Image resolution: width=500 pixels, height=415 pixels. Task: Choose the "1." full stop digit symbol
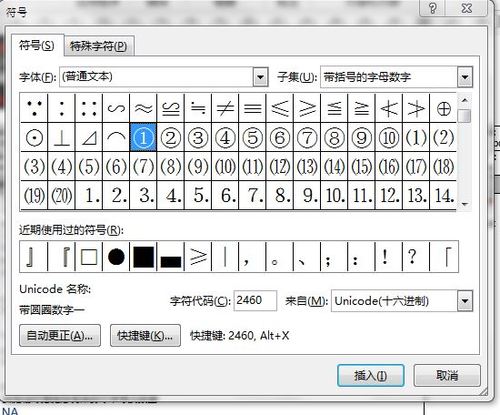tap(89, 195)
